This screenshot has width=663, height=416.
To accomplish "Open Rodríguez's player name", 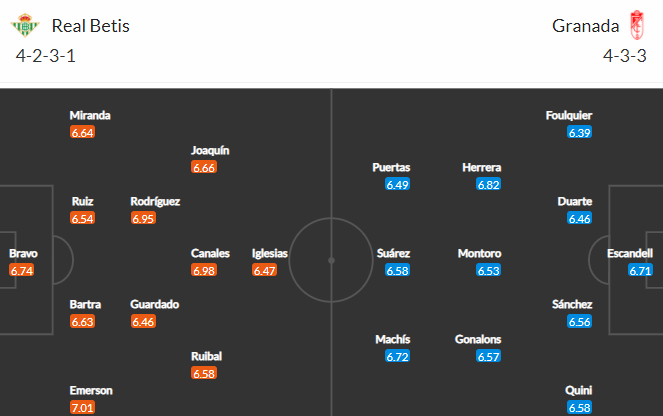I will pos(155,201).
